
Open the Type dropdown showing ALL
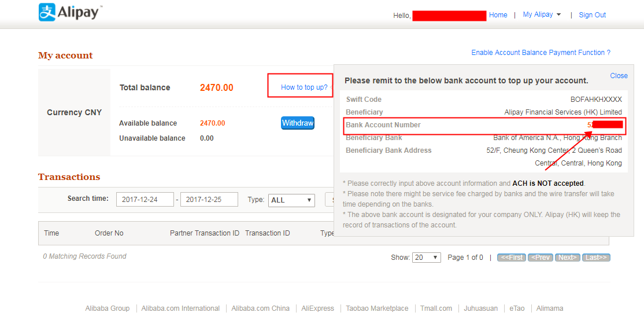click(x=291, y=200)
